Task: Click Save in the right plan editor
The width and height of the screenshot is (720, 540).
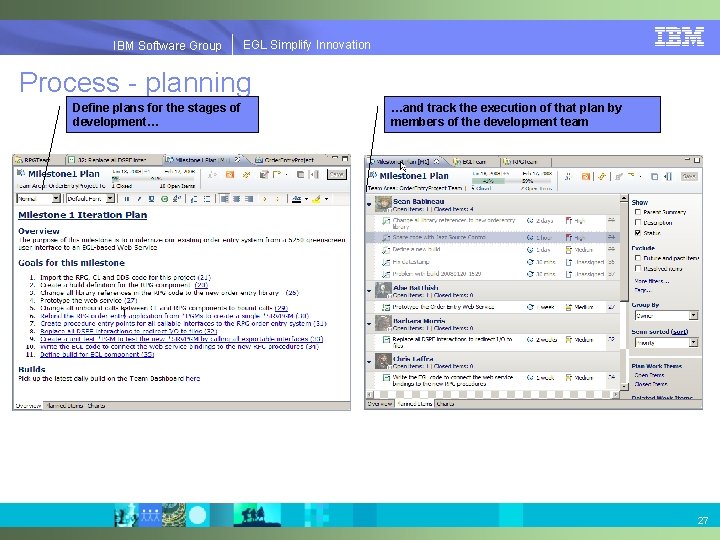Action: [x=689, y=176]
